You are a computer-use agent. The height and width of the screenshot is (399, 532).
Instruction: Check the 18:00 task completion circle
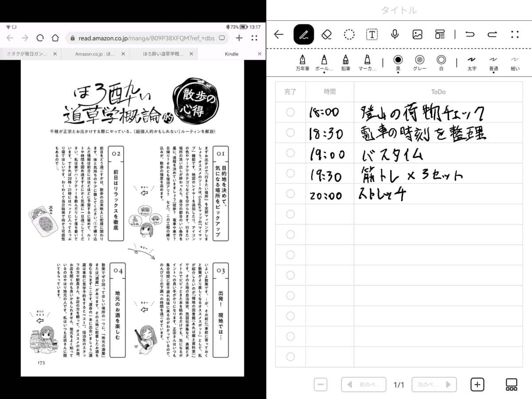click(x=290, y=112)
